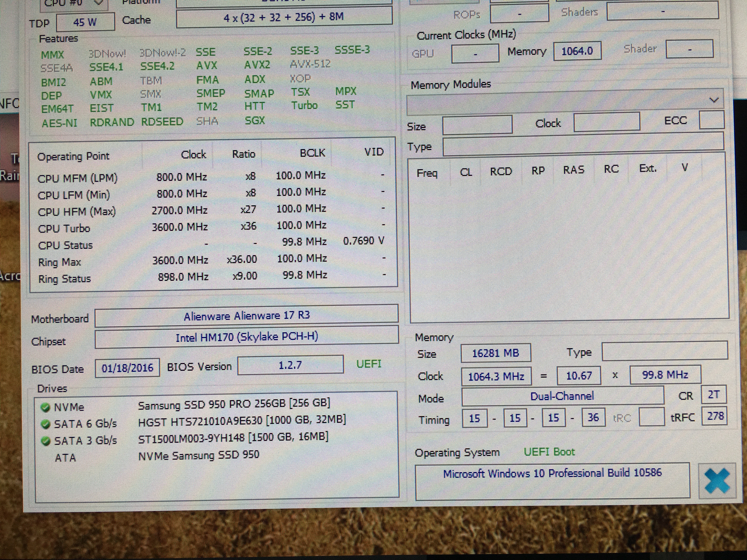The height and width of the screenshot is (560, 747).
Task: Click the CPU MFM (LPM) row label
Action: click(77, 178)
